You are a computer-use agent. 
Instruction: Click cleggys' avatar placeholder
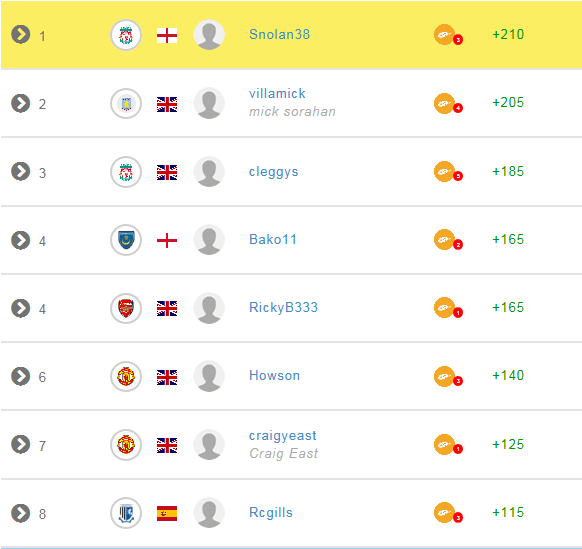pyautogui.click(x=209, y=172)
